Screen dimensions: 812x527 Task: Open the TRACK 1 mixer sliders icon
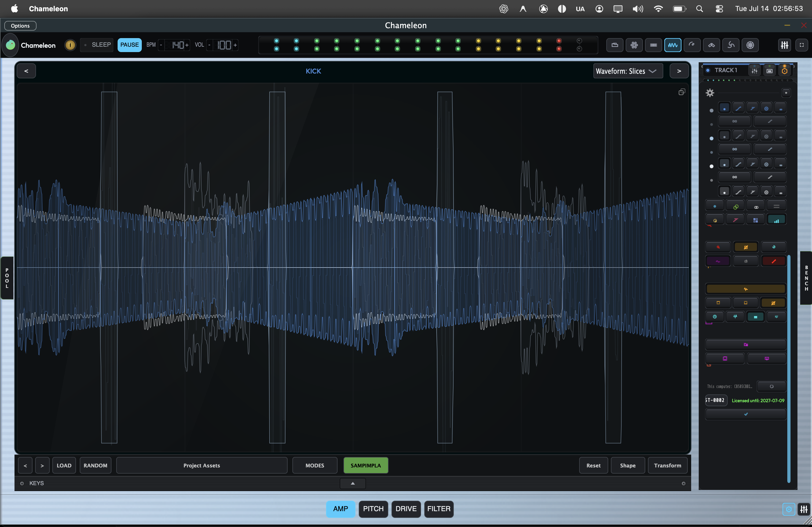point(754,71)
